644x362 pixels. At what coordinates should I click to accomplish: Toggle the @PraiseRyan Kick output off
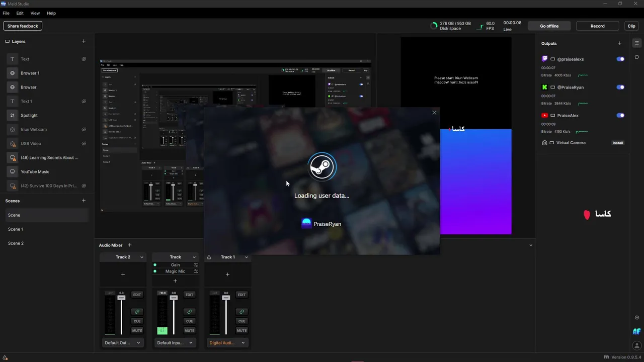pyautogui.click(x=620, y=87)
